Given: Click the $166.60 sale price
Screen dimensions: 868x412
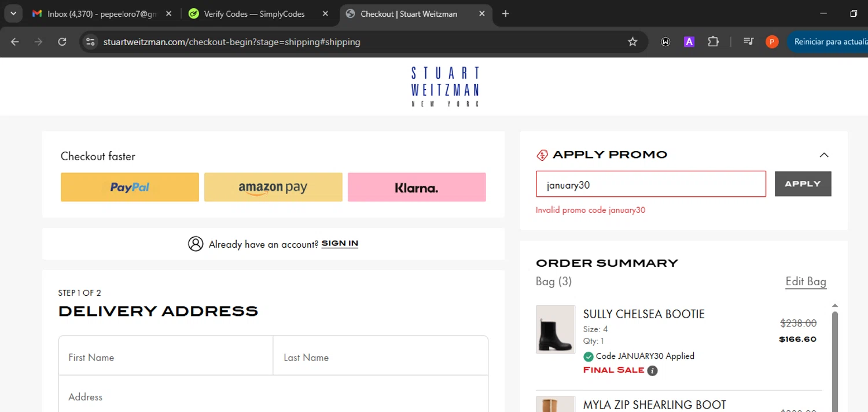Looking at the screenshot, I should 798,339.
